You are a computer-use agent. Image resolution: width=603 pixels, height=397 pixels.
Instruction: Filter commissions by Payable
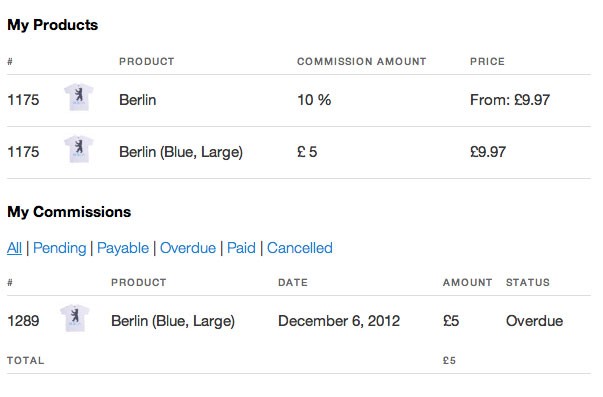pyautogui.click(x=123, y=248)
